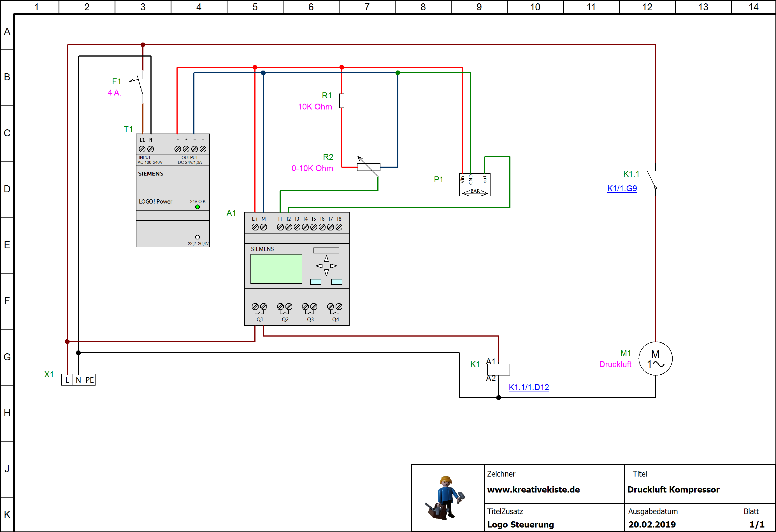776x532 pixels.
Task: Click the L terminal box of X1
Action: 67,380
